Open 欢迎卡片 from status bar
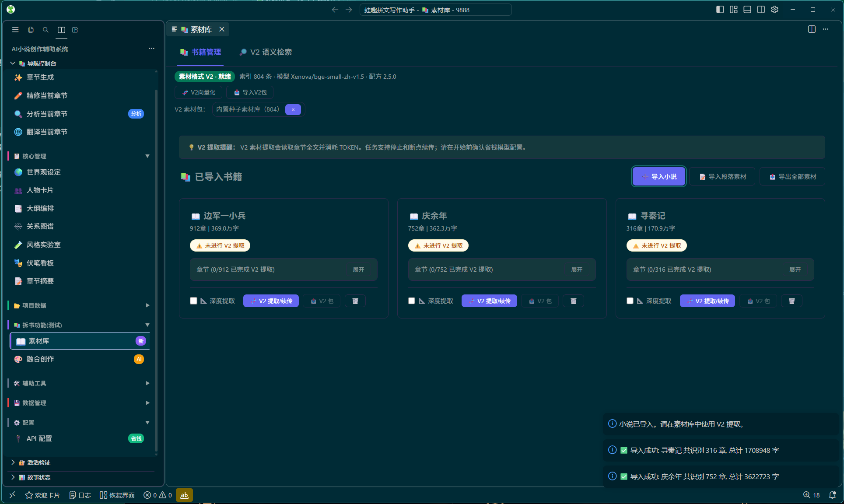The image size is (844, 504). pos(42,495)
